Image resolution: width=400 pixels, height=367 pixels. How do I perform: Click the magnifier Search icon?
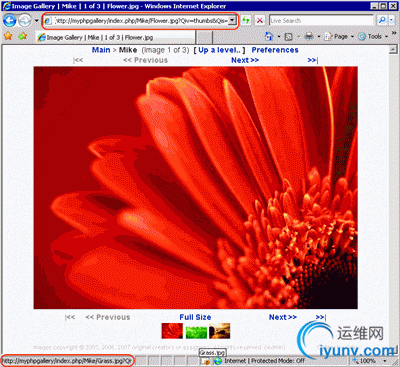pyautogui.click(x=382, y=21)
